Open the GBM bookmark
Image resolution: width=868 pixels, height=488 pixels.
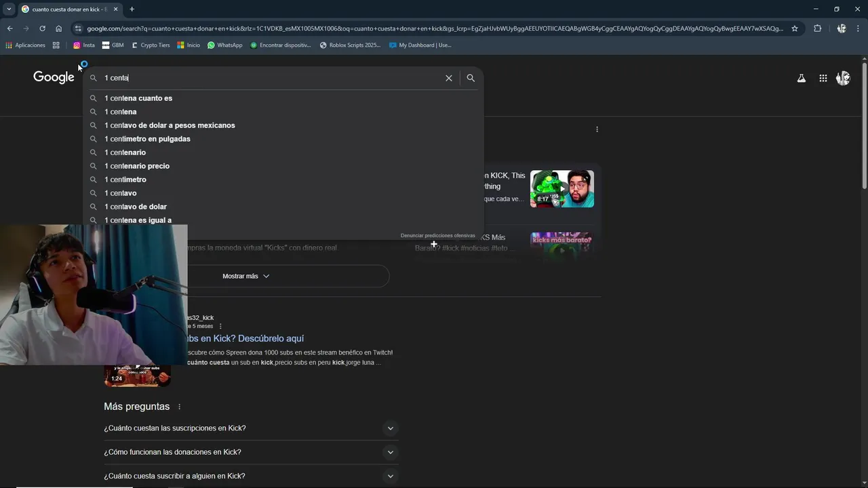pos(113,45)
